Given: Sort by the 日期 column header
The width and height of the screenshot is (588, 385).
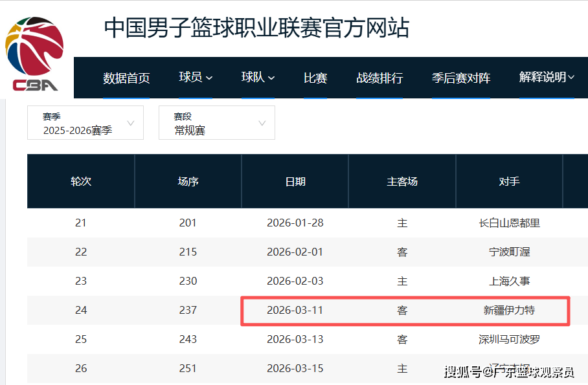Looking at the screenshot, I should tap(295, 181).
